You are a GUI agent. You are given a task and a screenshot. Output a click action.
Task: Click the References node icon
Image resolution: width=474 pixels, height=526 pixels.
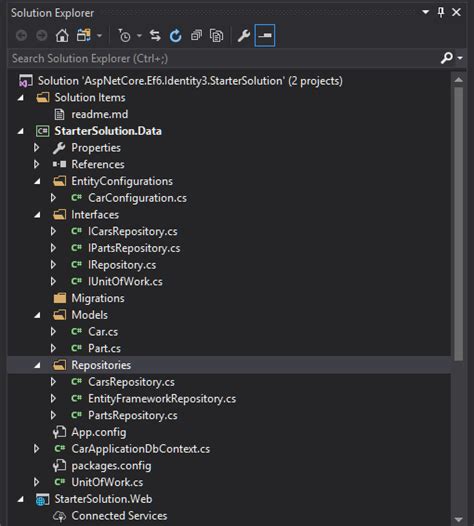click(x=59, y=164)
